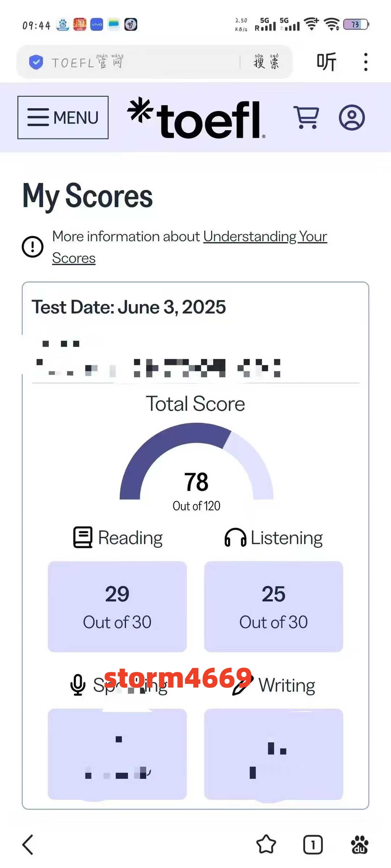Tap the info exclamation circle icon
Image resolution: width=391 pixels, height=868 pixels.
(33, 247)
